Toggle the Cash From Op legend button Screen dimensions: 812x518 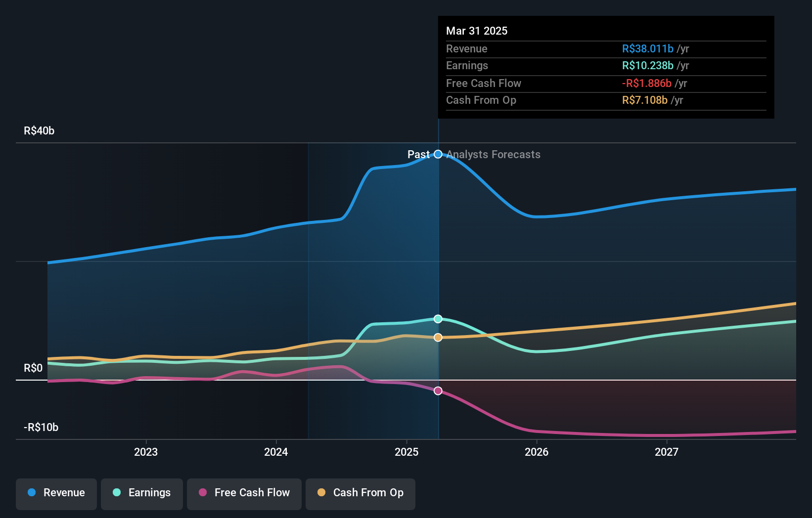pos(361,494)
